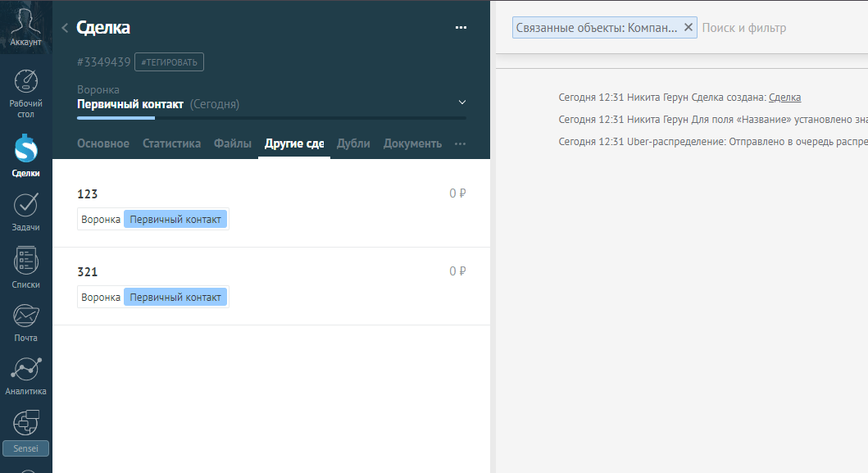Image resolution: width=868 pixels, height=473 pixels.
Task: Go back using the arrow beside Сделка
Action: click(x=65, y=28)
